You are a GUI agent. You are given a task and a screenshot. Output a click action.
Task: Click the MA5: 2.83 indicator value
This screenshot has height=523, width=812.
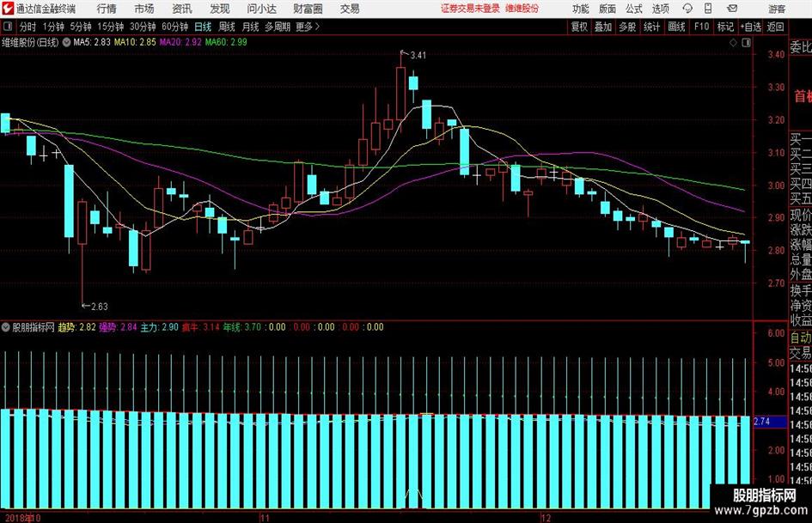92,42
